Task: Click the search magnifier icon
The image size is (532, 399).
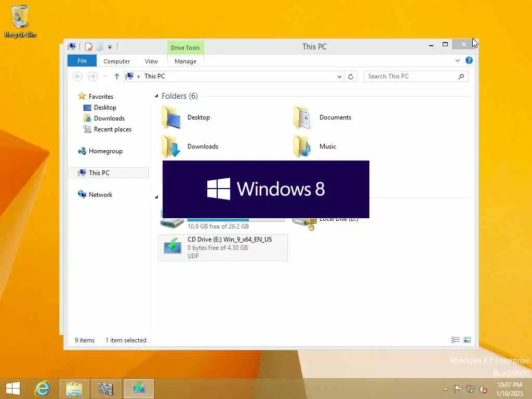Action: pos(461,77)
